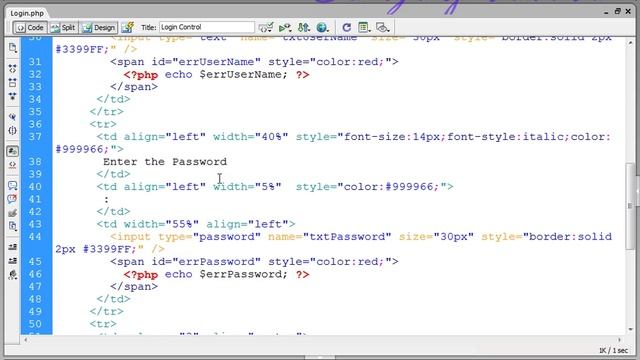Restore the Login.php document window
This screenshot has width=640, height=360.
point(618,11)
